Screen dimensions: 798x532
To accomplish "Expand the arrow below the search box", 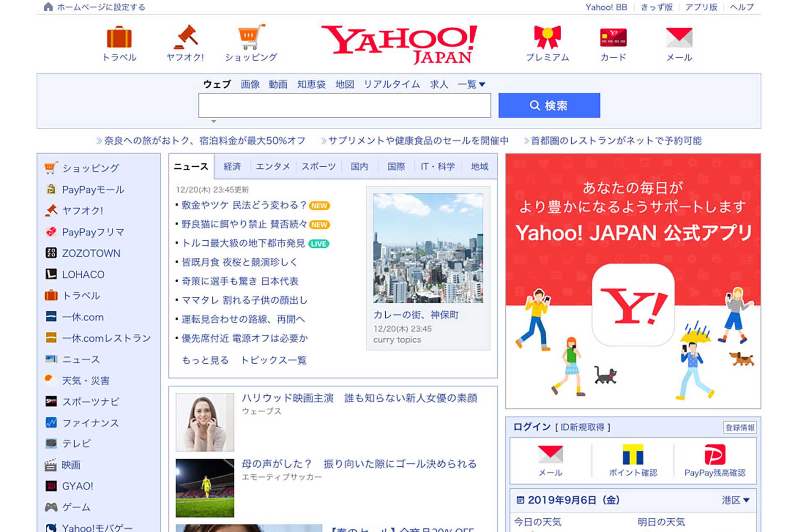I will [x=214, y=121].
